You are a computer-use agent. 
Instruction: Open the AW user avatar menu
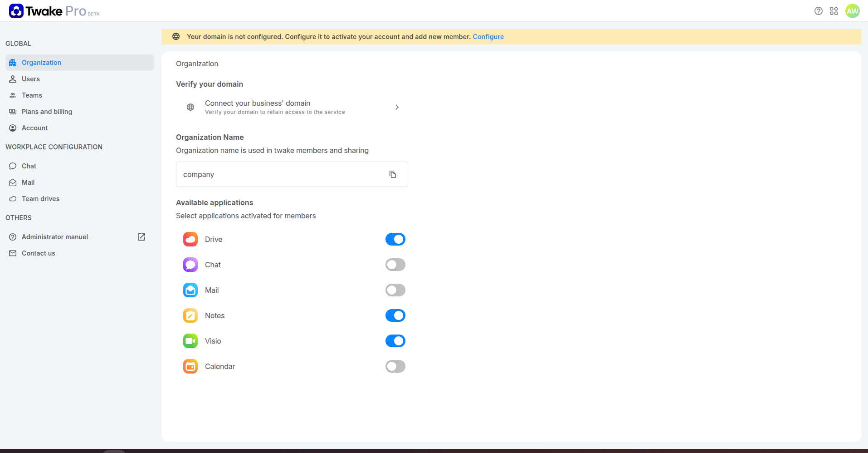point(853,11)
